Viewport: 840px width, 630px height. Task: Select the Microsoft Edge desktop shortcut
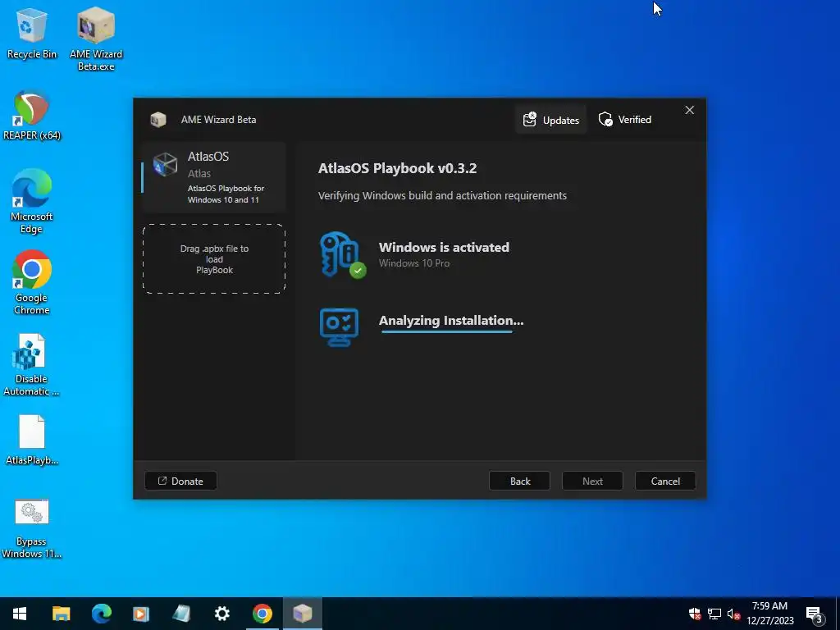[x=32, y=202]
